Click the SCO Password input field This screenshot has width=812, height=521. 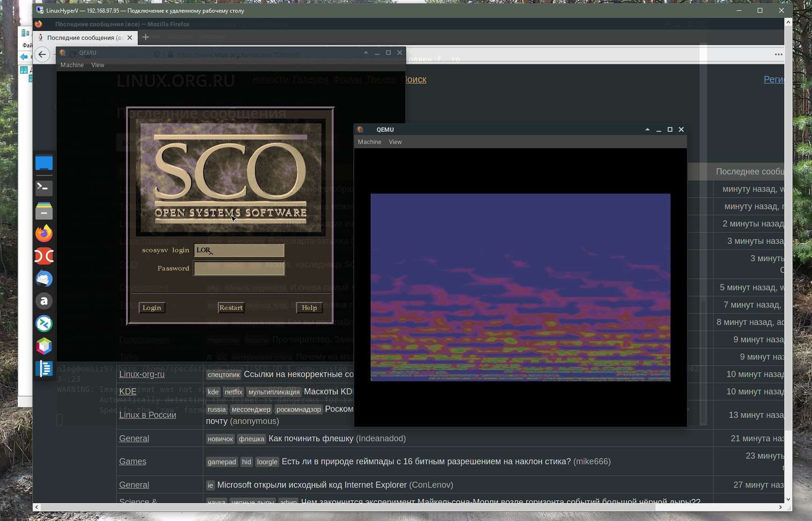pos(239,269)
